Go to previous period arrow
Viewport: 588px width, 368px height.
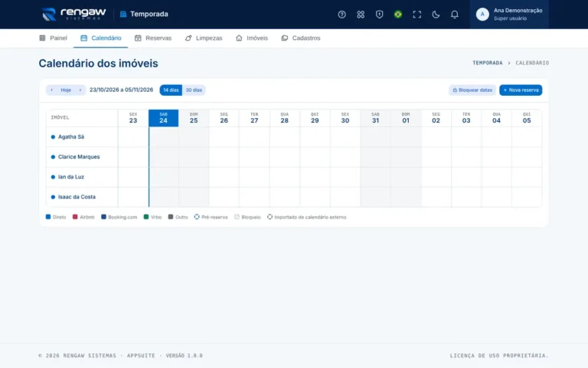tap(52, 90)
